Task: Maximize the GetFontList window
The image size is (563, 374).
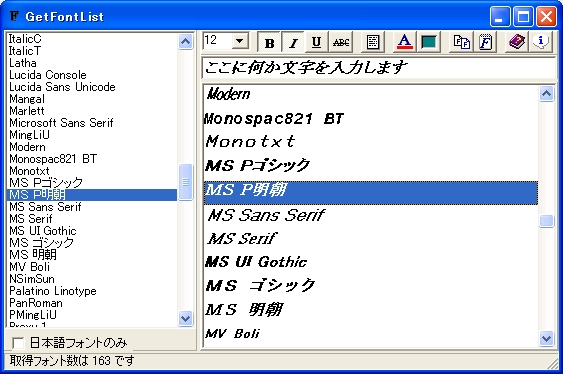Action: (523, 17)
